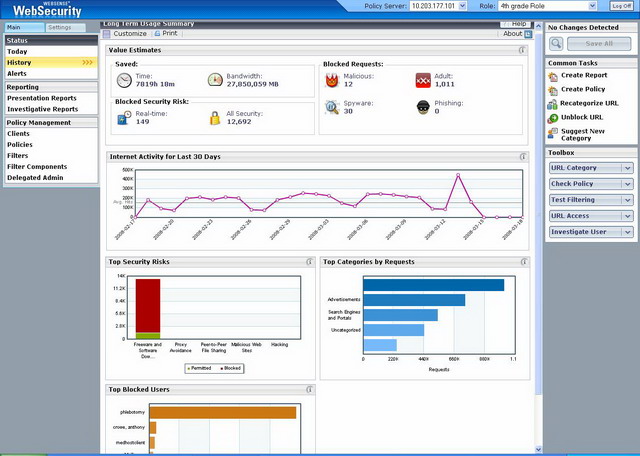This screenshot has height=456, width=640.
Task: Click the Create Report icon
Action: 553,75
